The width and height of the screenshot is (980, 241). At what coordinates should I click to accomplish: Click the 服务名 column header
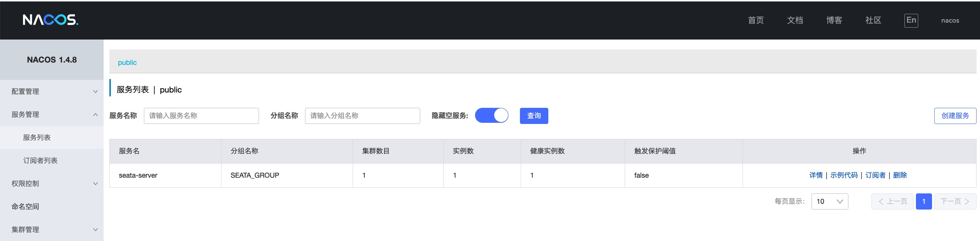(165, 151)
